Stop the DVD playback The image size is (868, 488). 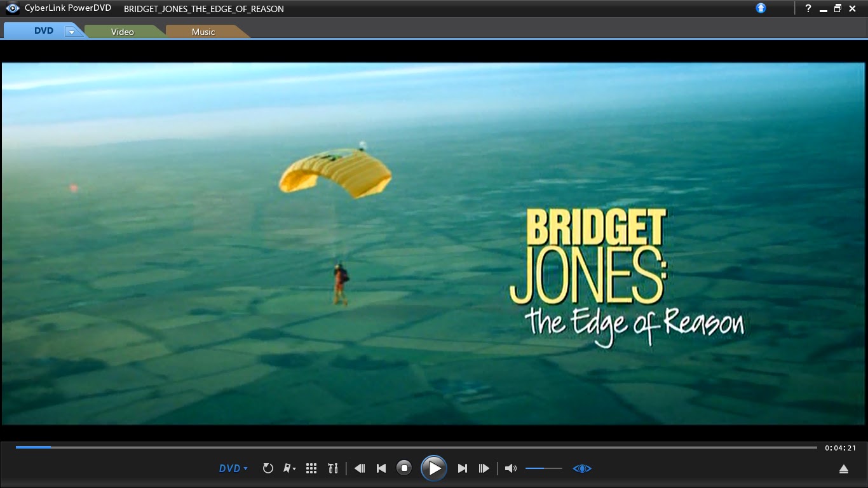click(404, 468)
